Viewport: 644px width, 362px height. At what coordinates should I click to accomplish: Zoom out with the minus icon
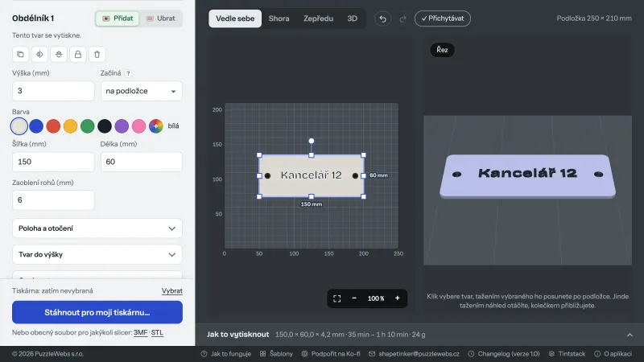click(x=354, y=298)
